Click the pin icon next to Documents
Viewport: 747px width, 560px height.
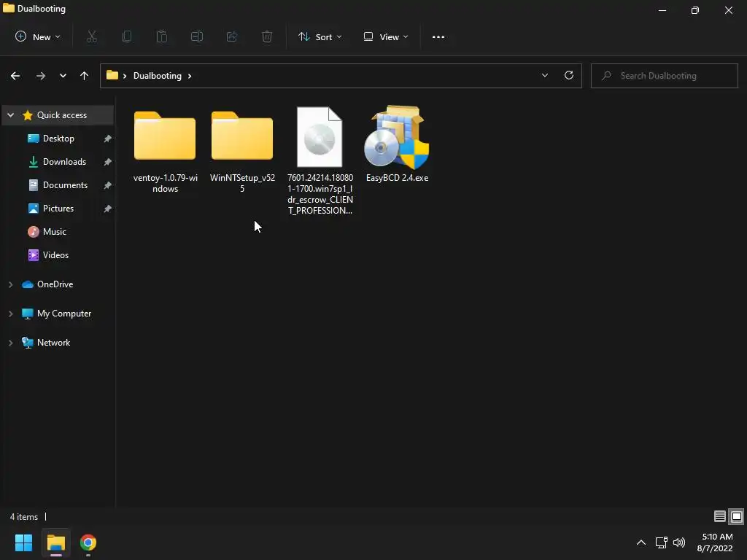(108, 185)
